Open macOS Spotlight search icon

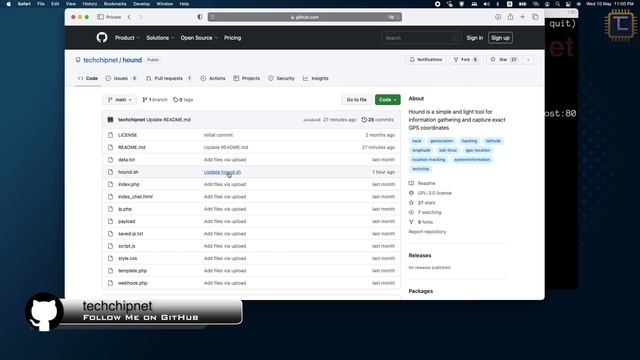point(557,4)
